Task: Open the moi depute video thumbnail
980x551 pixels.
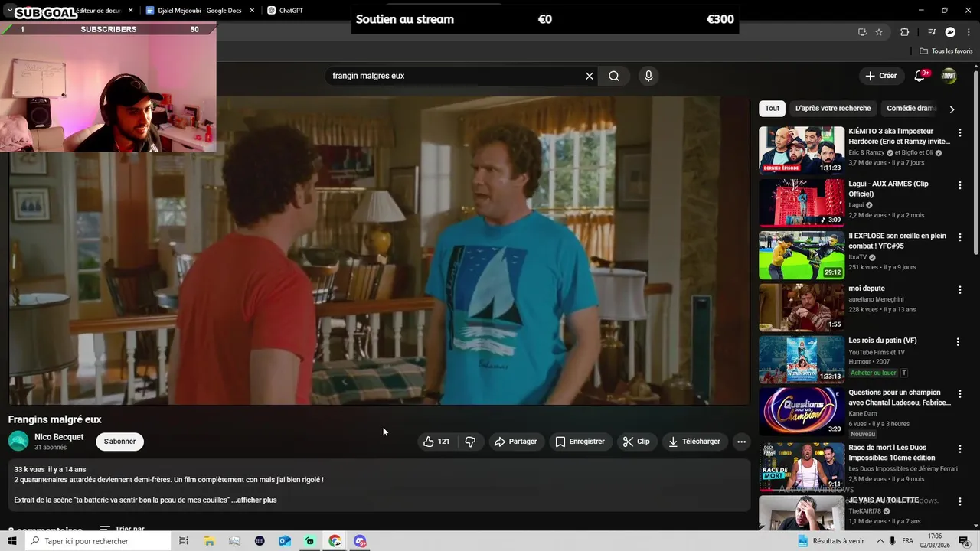Action: point(802,307)
